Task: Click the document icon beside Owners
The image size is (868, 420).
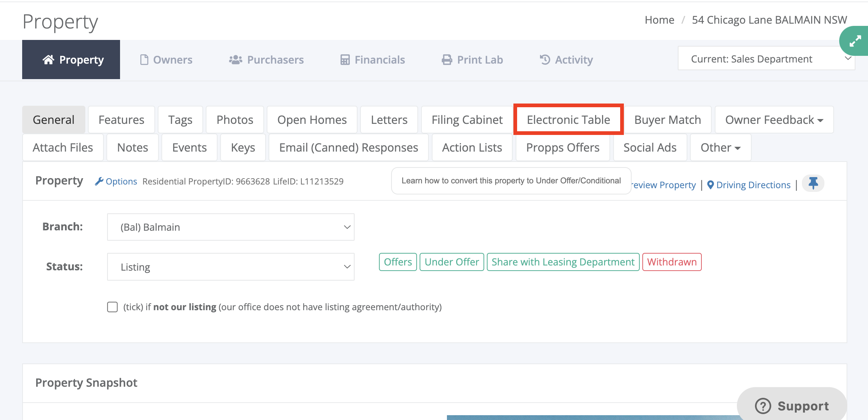Action: pos(144,60)
